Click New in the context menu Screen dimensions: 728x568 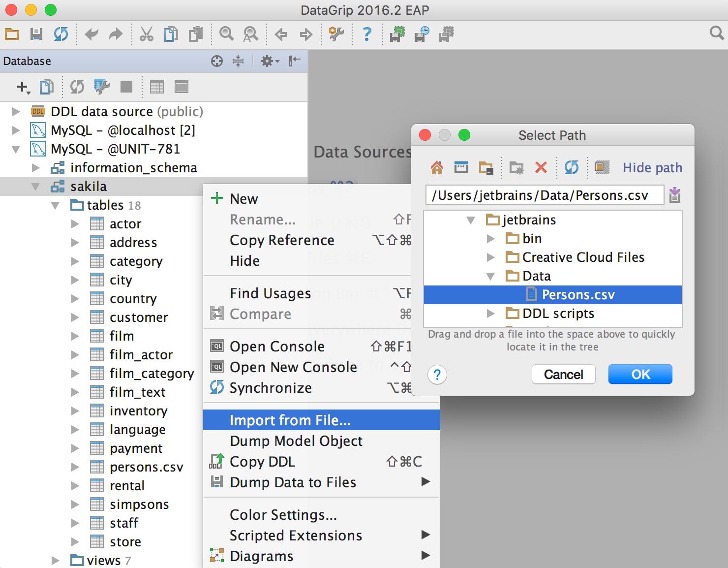click(x=307, y=198)
